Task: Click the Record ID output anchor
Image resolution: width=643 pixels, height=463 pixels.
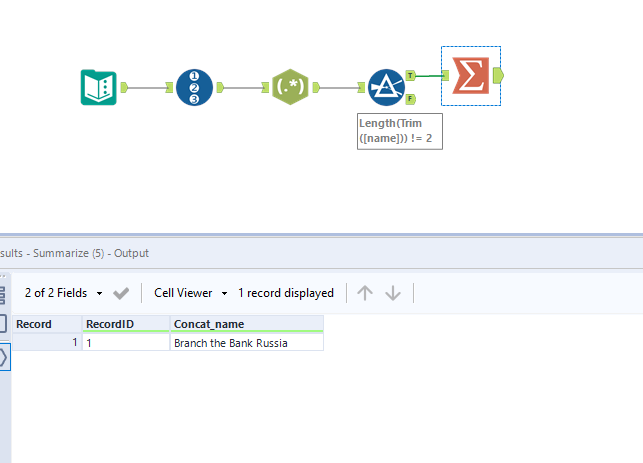Action: click(x=220, y=87)
